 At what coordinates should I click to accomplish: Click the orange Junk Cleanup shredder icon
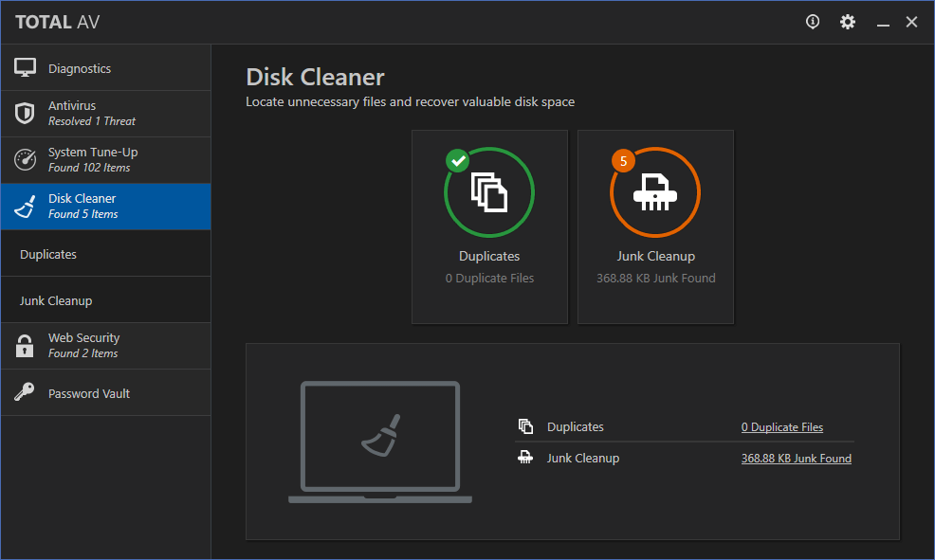655,192
